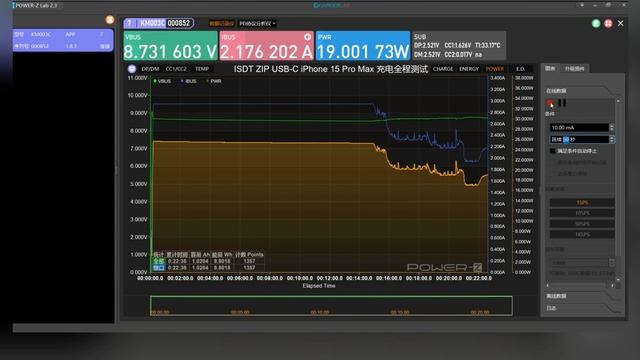Open the second tab in right side panel
Viewport: 640px width, 360px height.
coord(574,69)
